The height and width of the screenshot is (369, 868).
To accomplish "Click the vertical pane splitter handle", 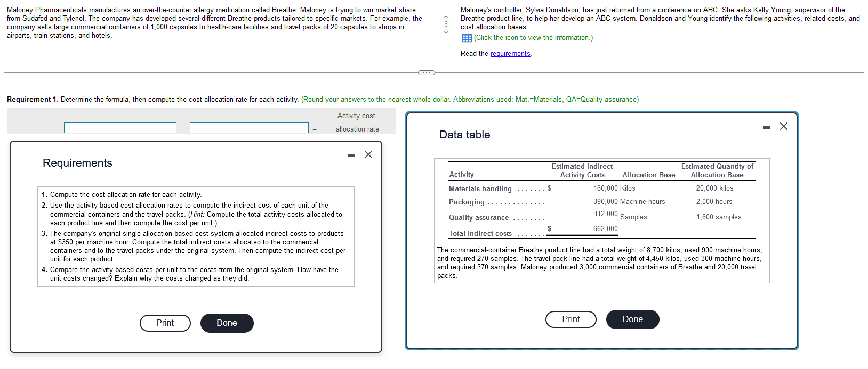I will 446,24.
